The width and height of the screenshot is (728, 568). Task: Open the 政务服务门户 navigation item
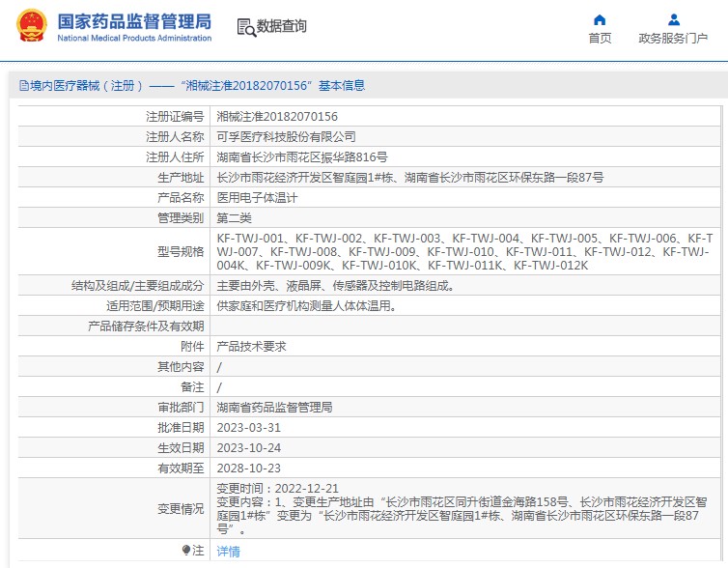[673, 38]
